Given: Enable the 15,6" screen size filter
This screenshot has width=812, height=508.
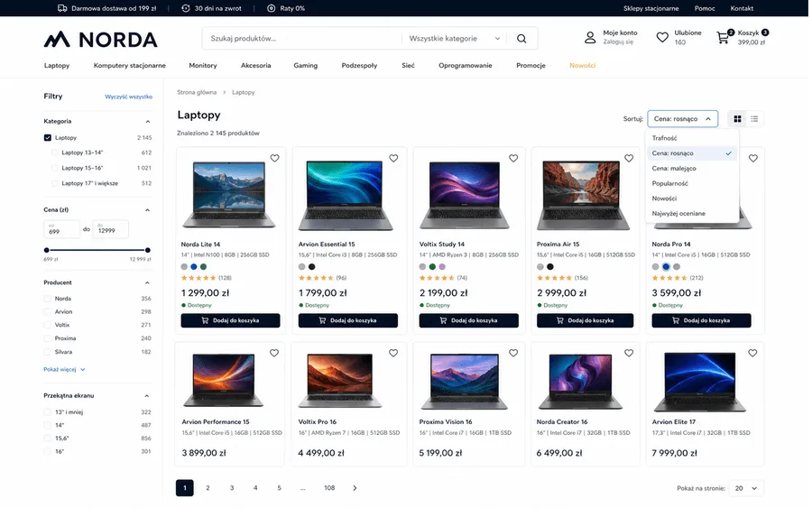Looking at the screenshot, I should 48,439.
